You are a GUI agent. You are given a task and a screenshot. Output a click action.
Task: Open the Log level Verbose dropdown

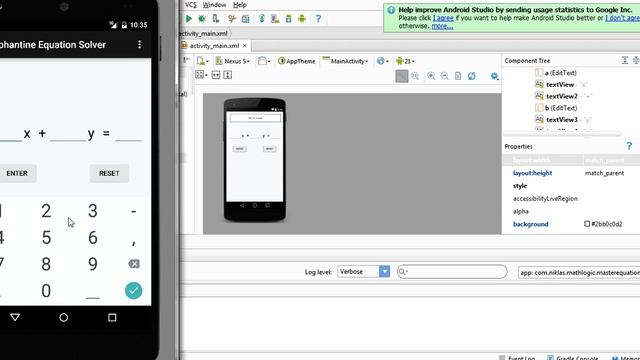364,271
